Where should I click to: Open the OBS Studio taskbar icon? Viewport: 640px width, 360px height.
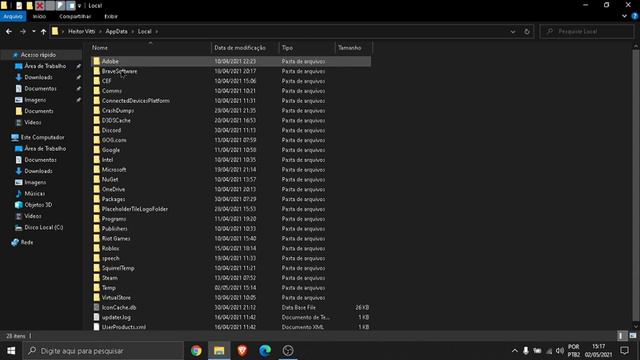[x=288, y=351]
